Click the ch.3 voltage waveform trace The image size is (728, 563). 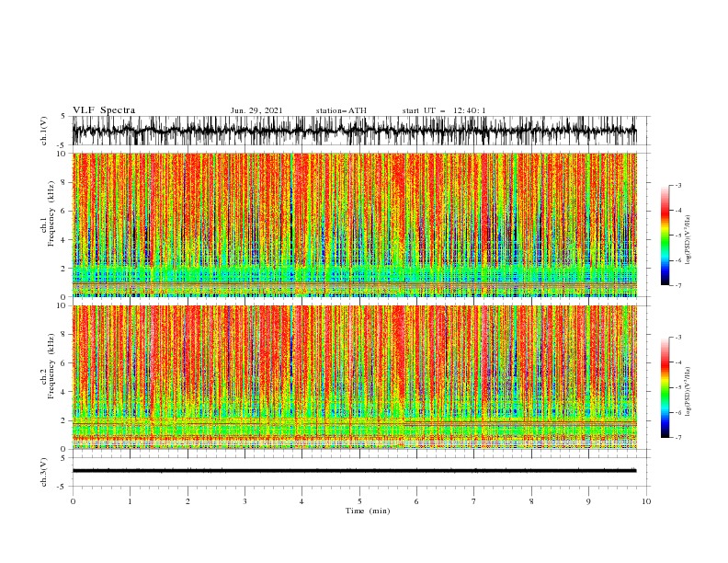354,471
